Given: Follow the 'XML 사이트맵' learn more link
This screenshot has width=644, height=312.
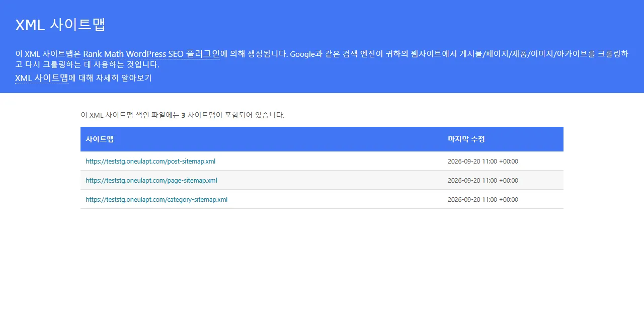Looking at the screenshot, I should pyautogui.click(x=42, y=78).
